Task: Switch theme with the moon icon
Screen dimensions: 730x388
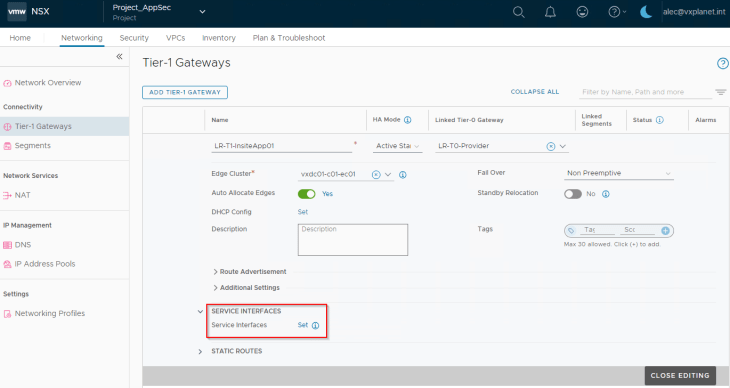Action: [646, 12]
